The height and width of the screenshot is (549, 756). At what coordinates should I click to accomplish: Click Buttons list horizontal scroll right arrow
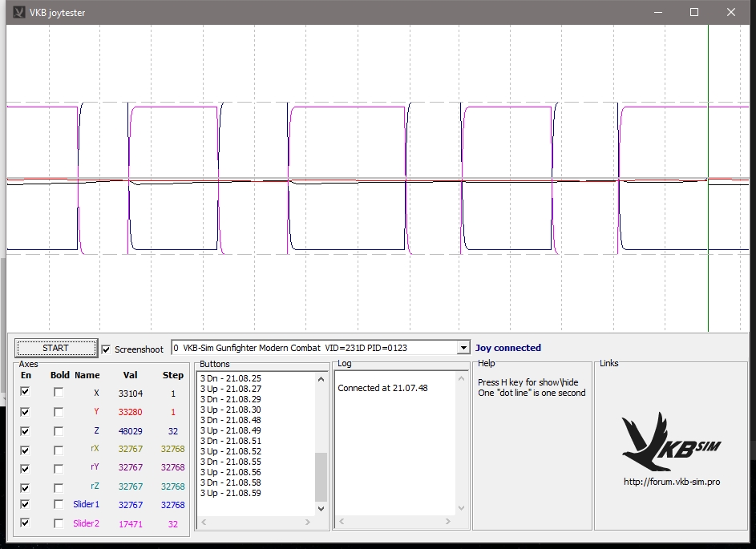[x=308, y=523]
